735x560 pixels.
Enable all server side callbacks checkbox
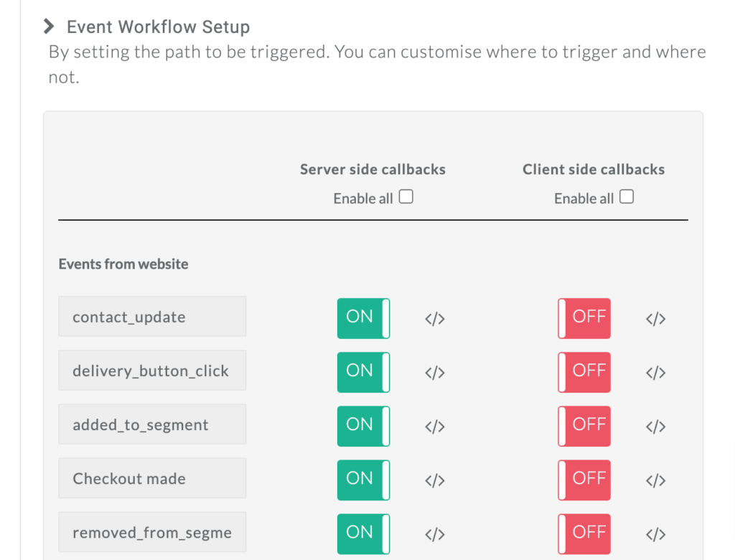click(x=406, y=197)
